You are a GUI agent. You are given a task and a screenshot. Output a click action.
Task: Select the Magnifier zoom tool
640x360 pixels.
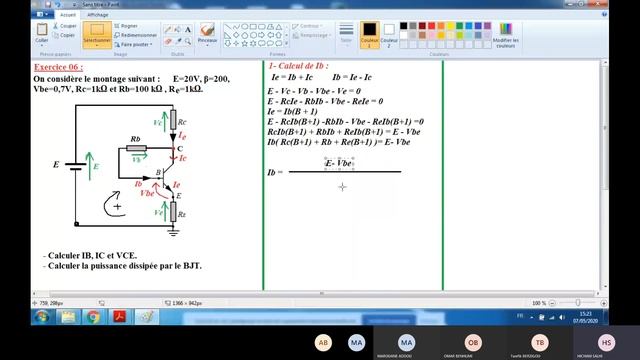click(188, 41)
